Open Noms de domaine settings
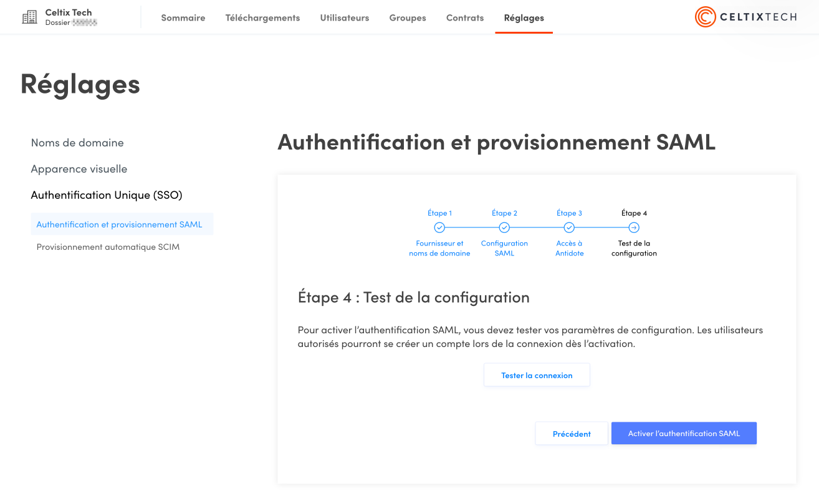This screenshot has height=504, width=819. point(77,143)
